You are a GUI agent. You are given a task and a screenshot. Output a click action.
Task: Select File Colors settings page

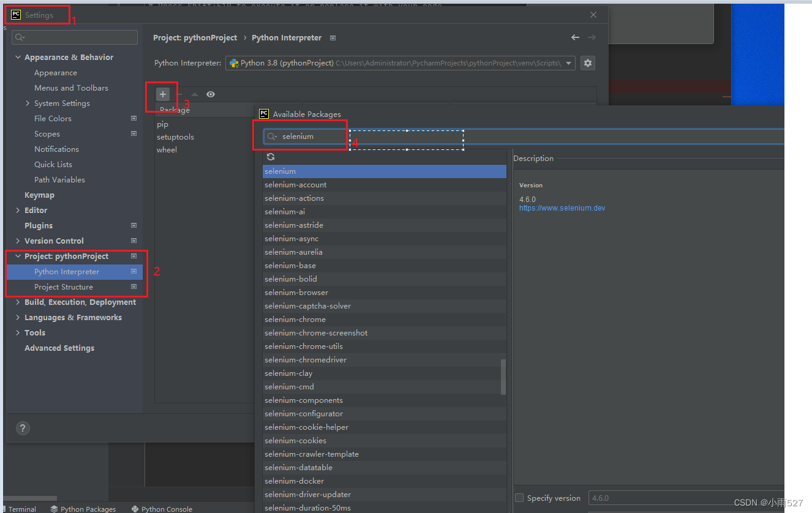point(53,118)
